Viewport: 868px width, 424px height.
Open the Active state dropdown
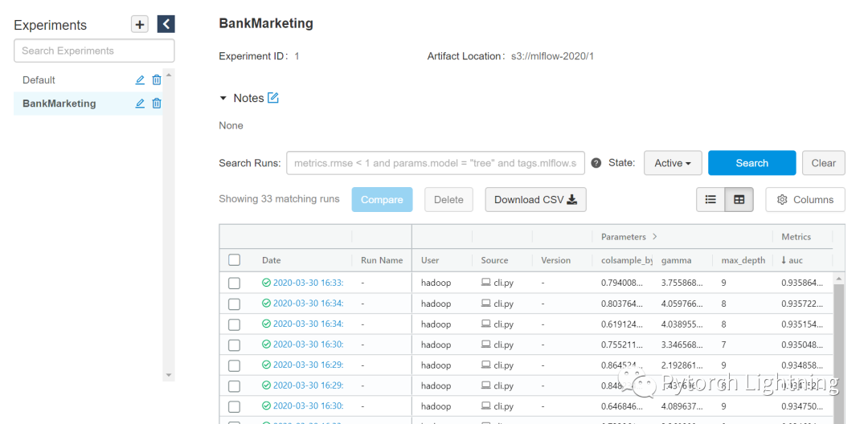(x=673, y=163)
